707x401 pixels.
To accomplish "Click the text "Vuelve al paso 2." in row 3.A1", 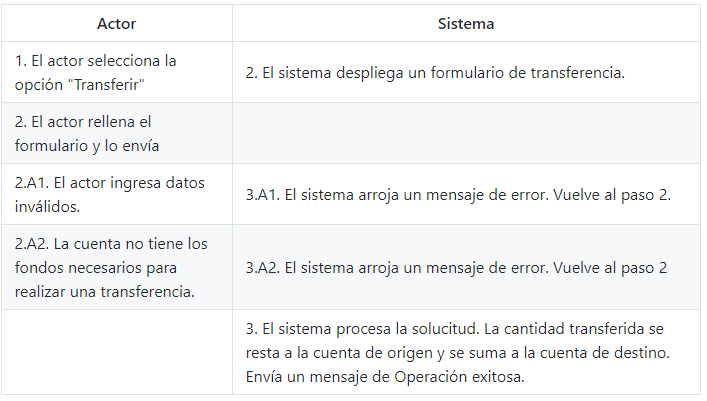I will (612, 194).
